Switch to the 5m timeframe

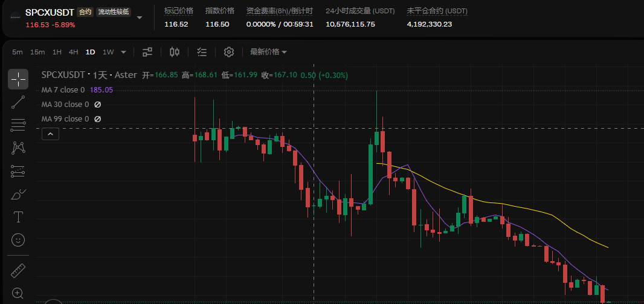tap(18, 52)
